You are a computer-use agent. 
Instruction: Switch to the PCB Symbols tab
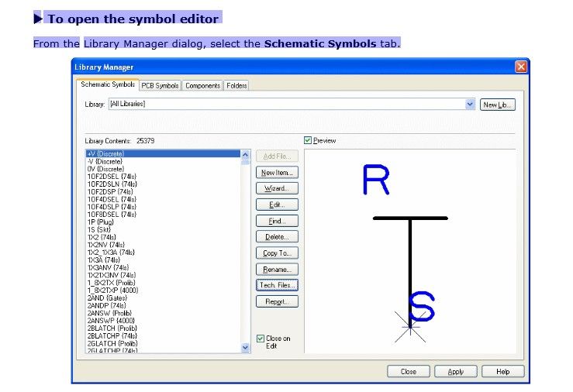(160, 85)
